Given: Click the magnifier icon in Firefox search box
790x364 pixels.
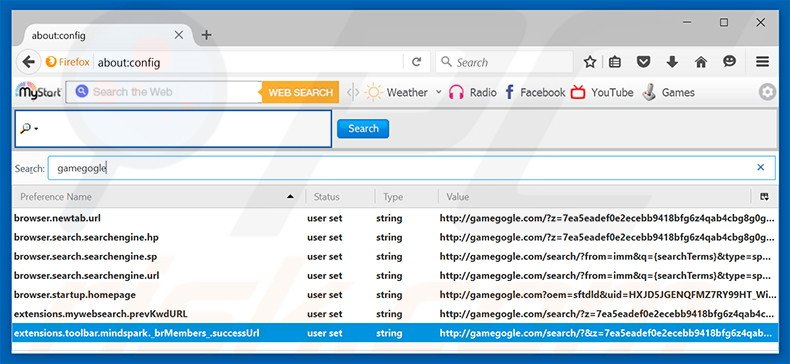Looking at the screenshot, I should tap(446, 62).
